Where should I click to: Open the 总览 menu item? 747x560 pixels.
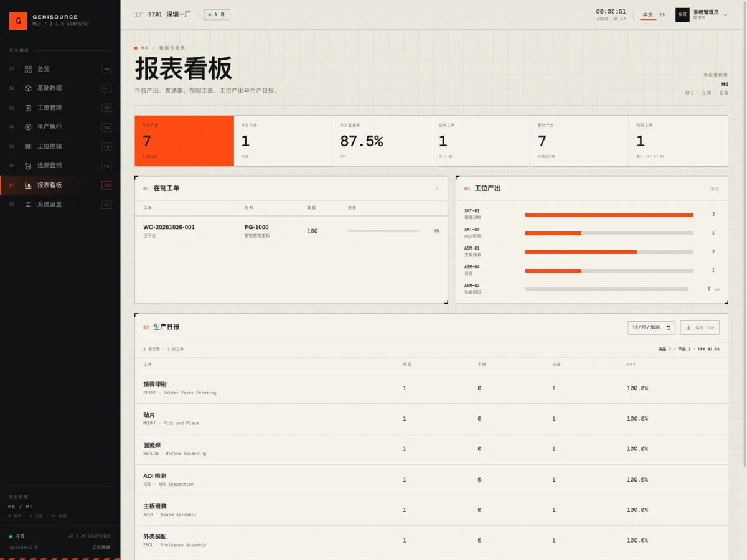(60, 69)
